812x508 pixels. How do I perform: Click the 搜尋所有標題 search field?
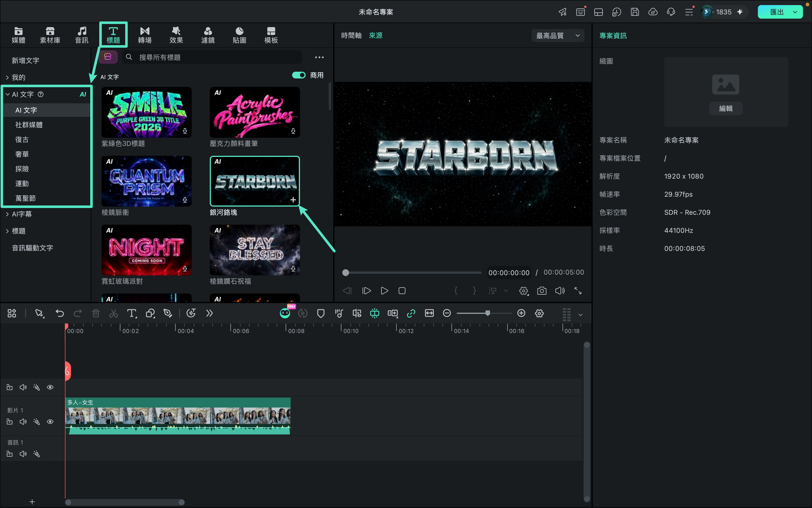pyautogui.click(x=212, y=58)
